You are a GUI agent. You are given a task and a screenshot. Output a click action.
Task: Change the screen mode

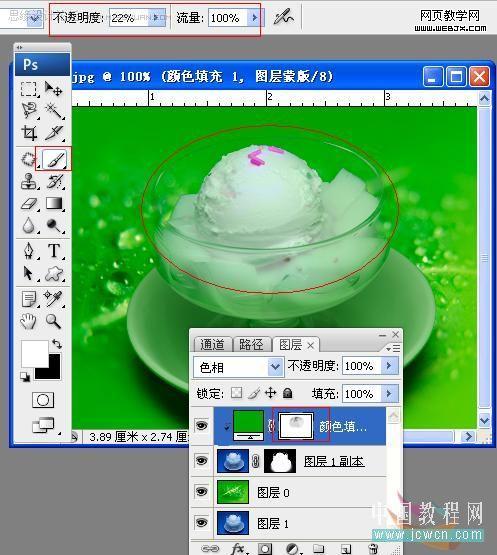tap(43, 425)
